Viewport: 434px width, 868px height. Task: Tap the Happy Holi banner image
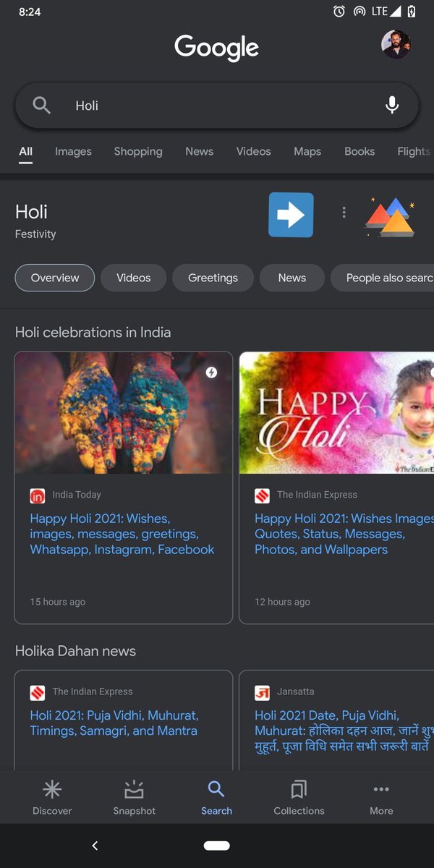(x=337, y=413)
